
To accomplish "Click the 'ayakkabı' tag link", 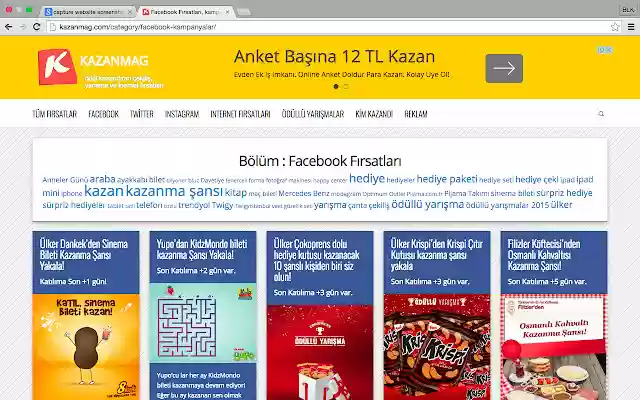I will click(x=132, y=180).
